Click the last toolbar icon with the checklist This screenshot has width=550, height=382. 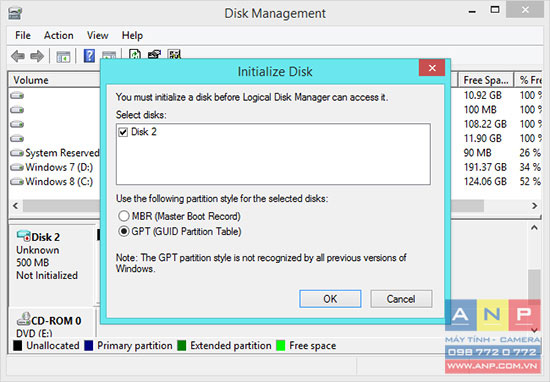tap(174, 54)
